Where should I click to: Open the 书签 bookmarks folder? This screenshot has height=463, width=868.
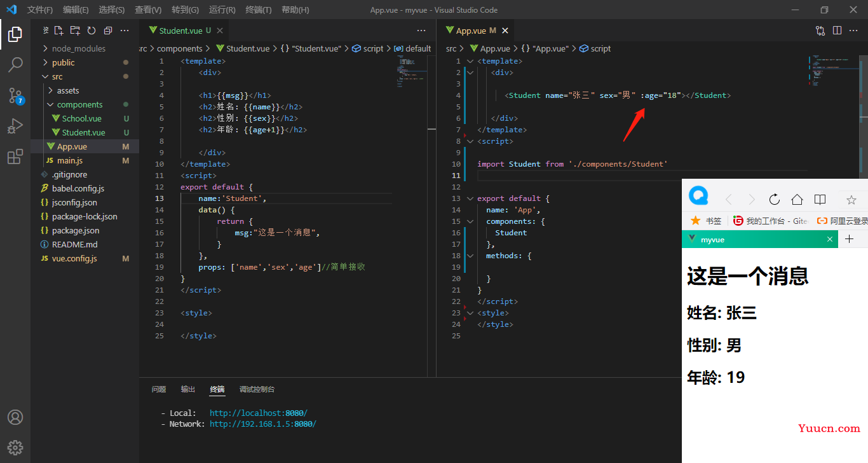point(706,221)
